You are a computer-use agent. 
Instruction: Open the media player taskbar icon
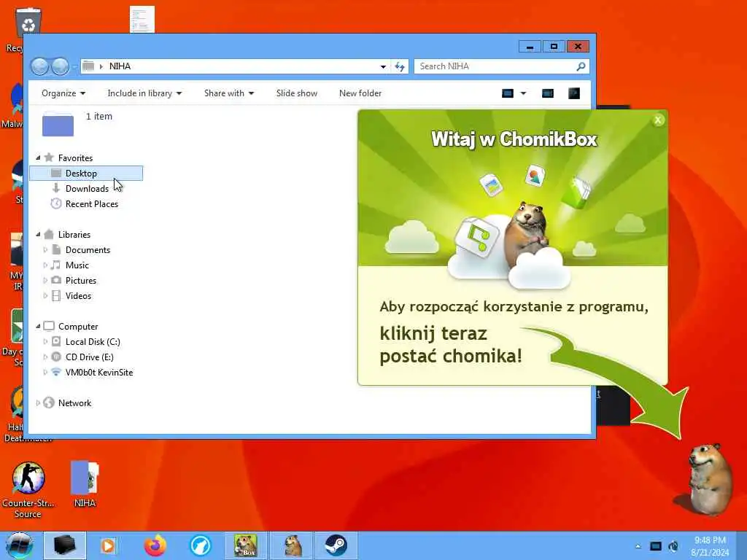[x=109, y=545]
